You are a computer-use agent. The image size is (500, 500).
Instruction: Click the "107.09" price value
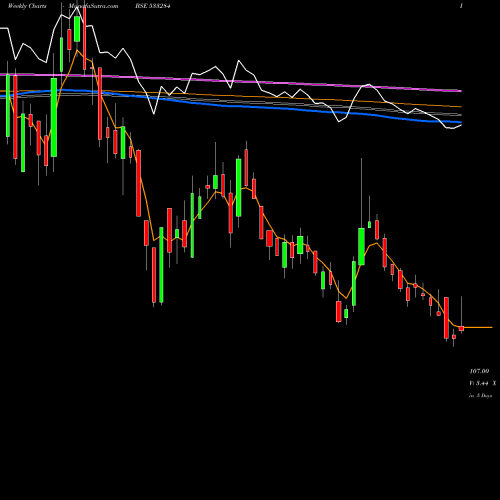(479, 371)
